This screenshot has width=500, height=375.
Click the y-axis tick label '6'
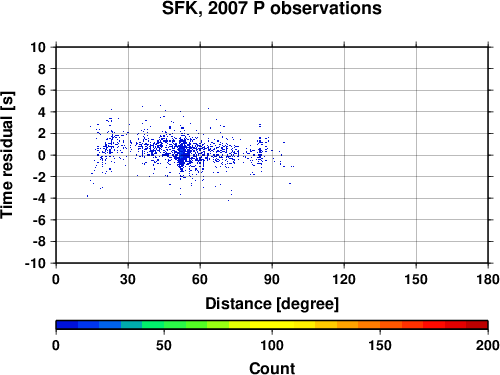coord(42,90)
